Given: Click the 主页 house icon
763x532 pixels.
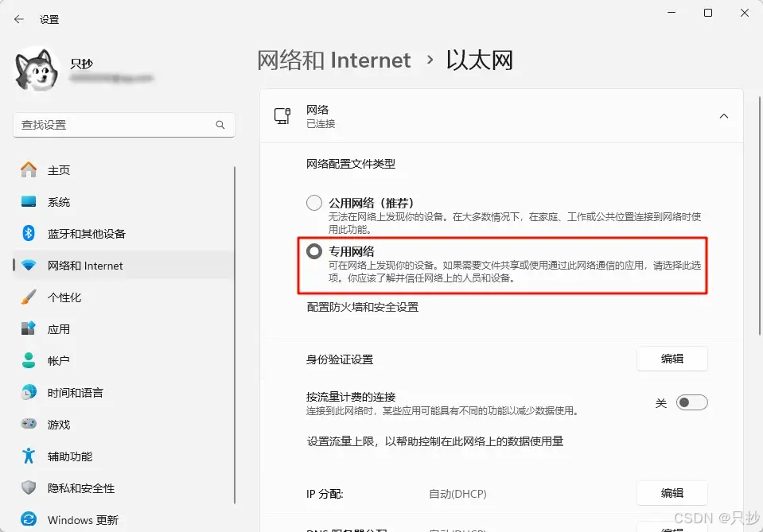Looking at the screenshot, I should pos(29,169).
